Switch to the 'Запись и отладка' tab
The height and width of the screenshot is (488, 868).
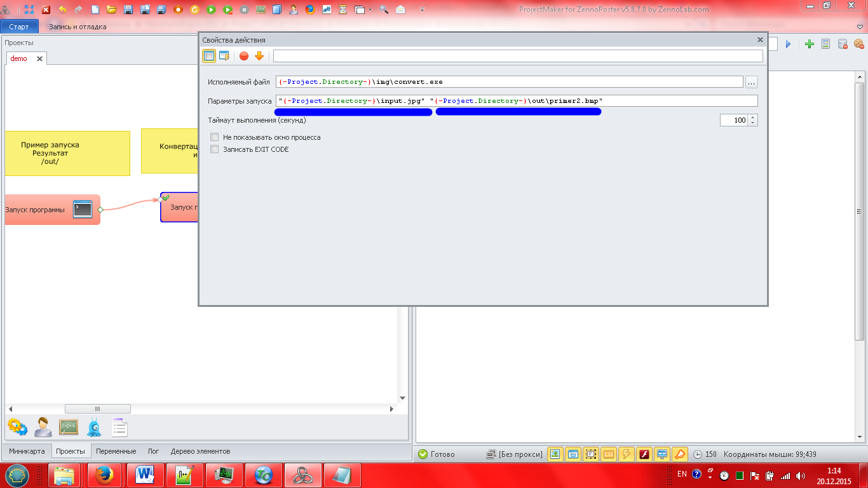tap(78, 27)
